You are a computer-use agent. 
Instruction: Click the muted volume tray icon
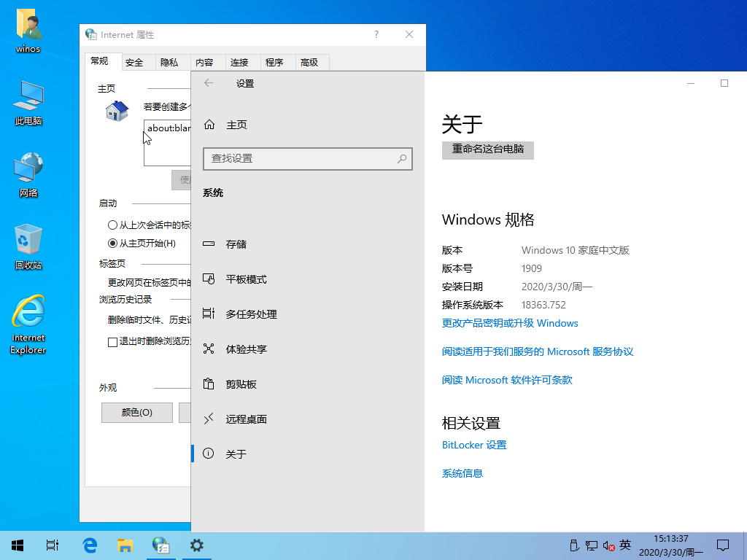pyautogui.click(x=608, y=545)
